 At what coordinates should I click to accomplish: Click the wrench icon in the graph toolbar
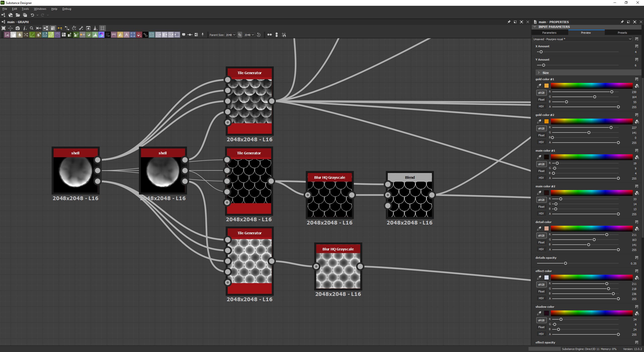click(x=81, y=28)
